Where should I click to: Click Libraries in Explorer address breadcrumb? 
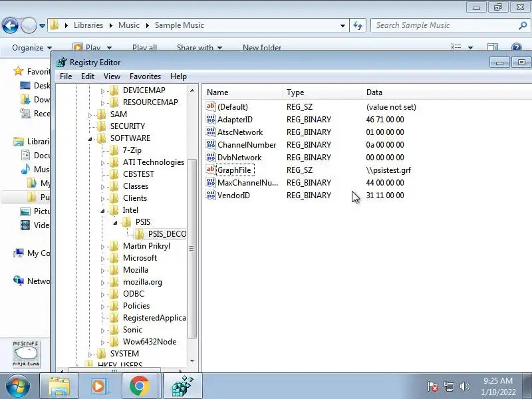coord(88,25)
